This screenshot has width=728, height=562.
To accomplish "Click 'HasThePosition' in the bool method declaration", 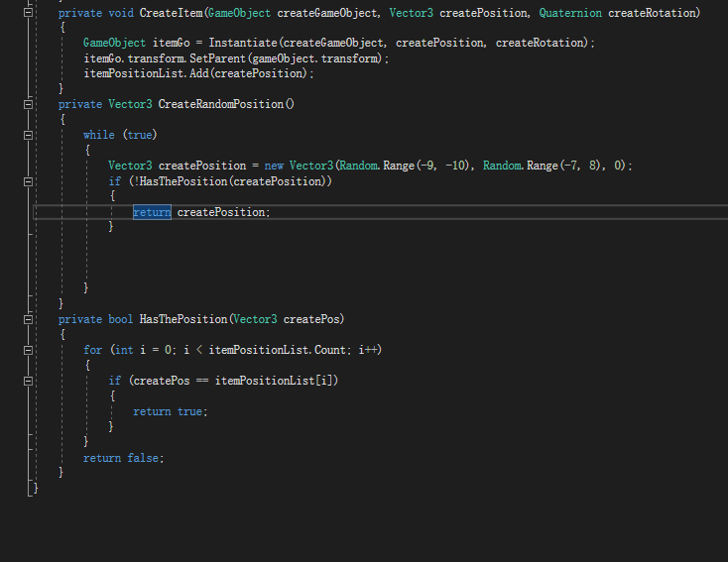I will (x=182, y=319).
